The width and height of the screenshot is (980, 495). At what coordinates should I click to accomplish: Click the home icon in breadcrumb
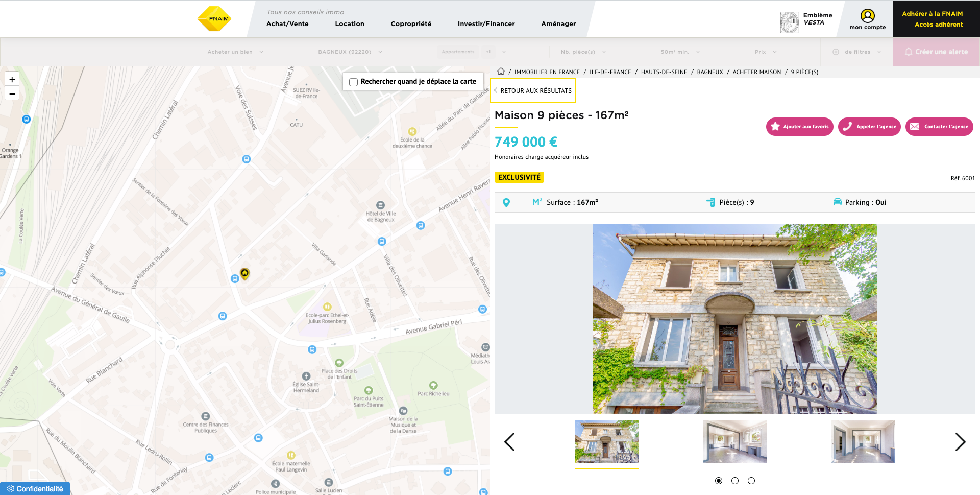click(501, 72)
